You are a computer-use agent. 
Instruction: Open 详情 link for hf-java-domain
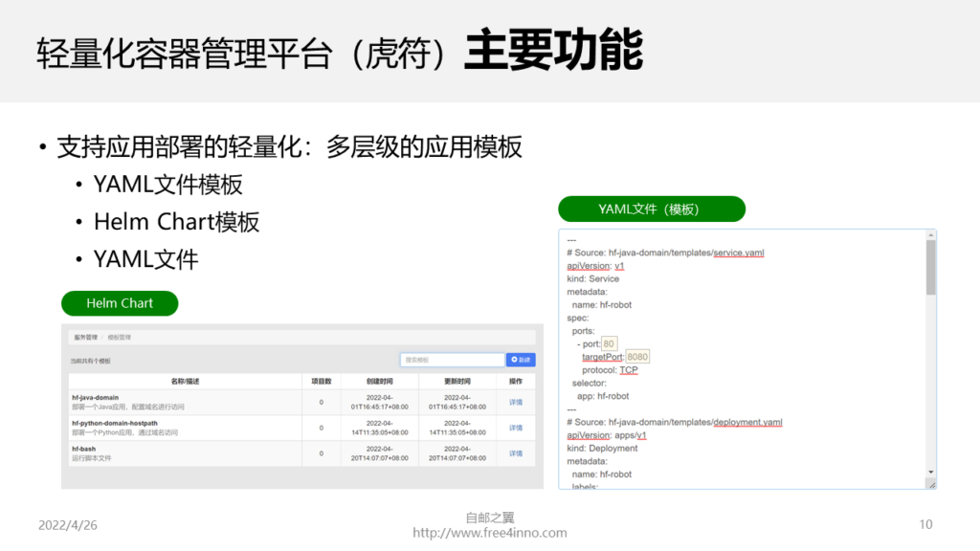coord(516,403)
